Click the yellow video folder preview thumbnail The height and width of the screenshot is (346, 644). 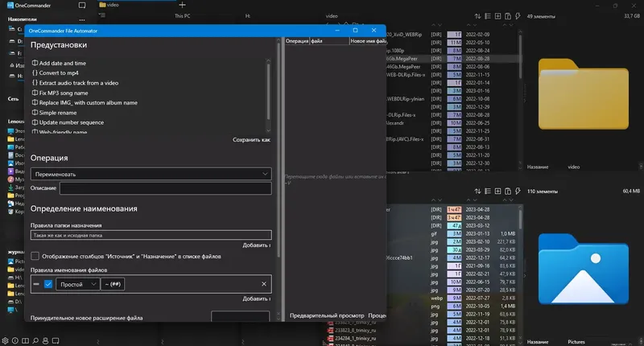pos(583,94)
